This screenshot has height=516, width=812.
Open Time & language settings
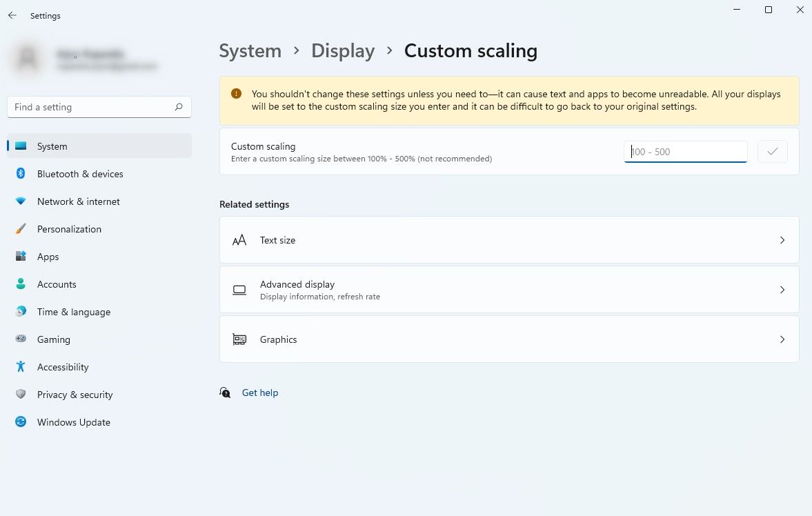pos(99,311)
